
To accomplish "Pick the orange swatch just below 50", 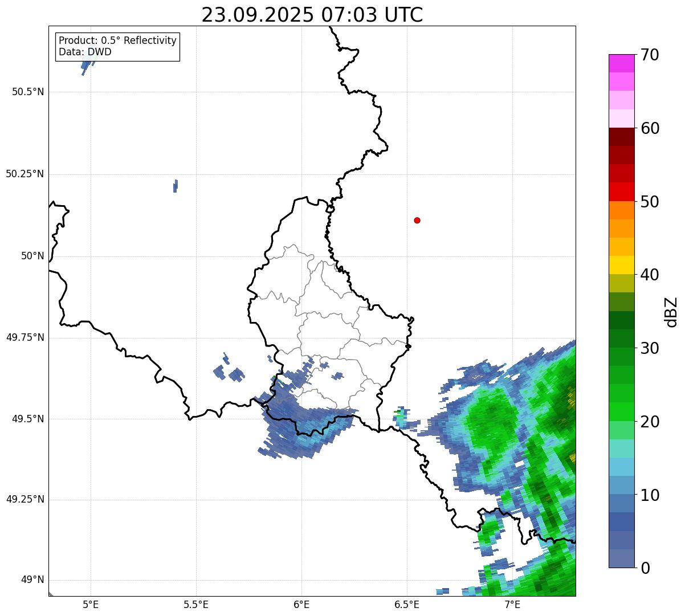I will (622, 210).
